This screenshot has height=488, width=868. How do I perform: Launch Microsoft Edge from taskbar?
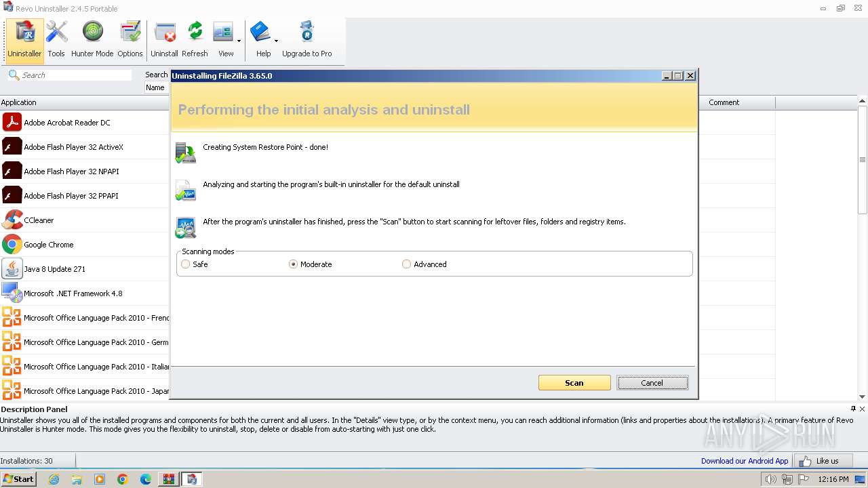coord(146,479)
